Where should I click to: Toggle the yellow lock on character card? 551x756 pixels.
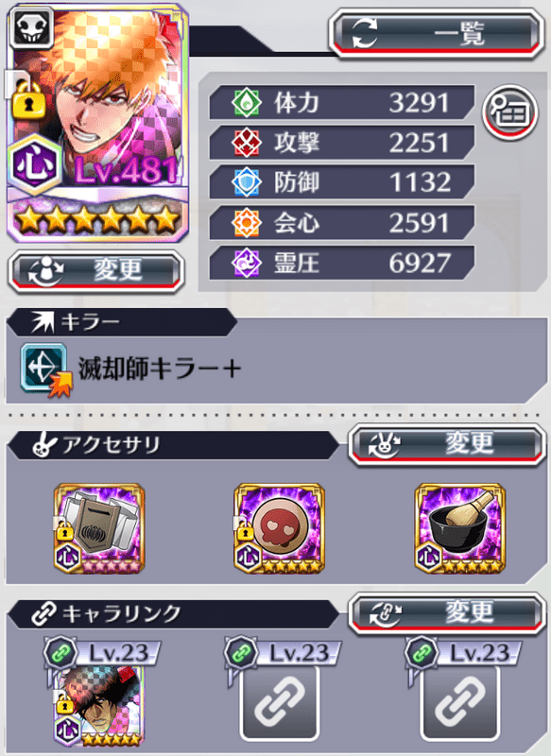point(28,99)
